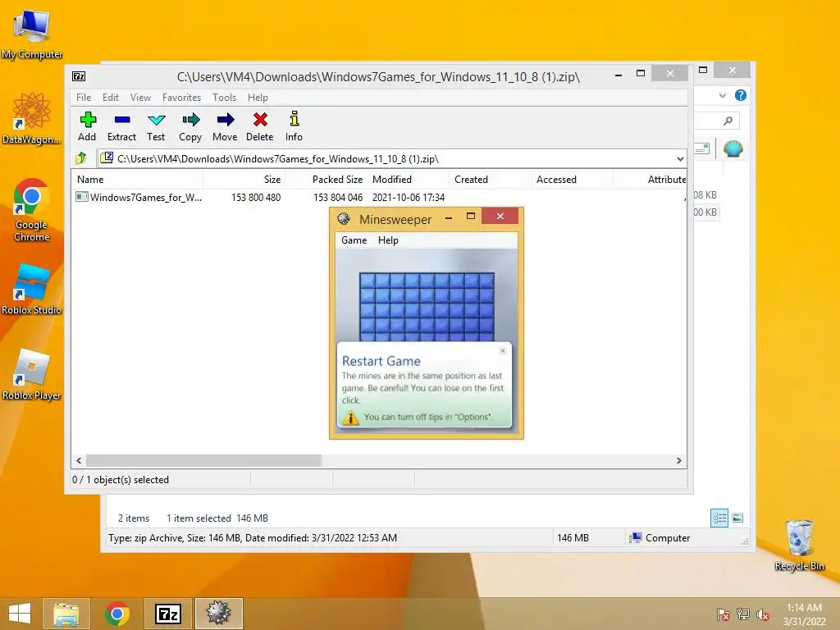Switch to Chrome on the taskbar
840x630 pixels.
[x=117, y=614]
